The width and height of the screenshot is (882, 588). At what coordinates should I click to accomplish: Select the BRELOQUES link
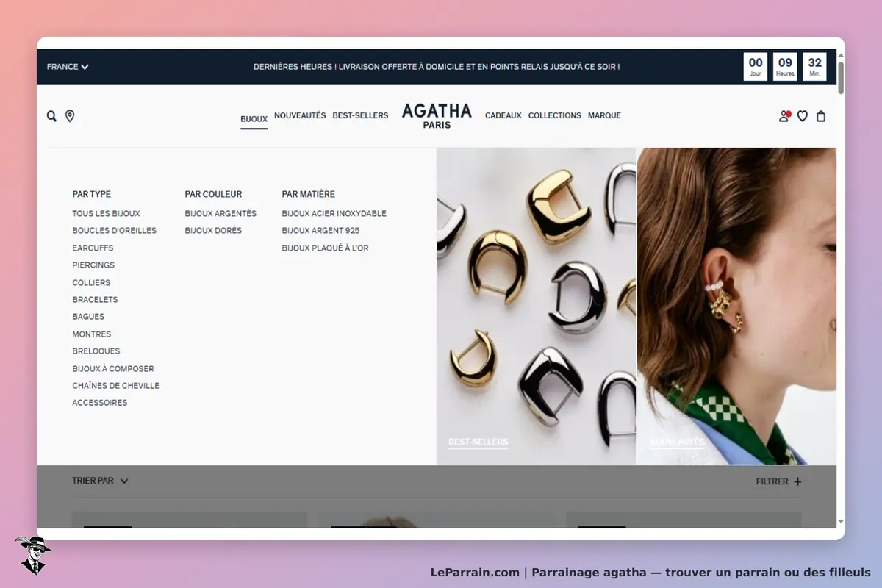click(96, 351)
